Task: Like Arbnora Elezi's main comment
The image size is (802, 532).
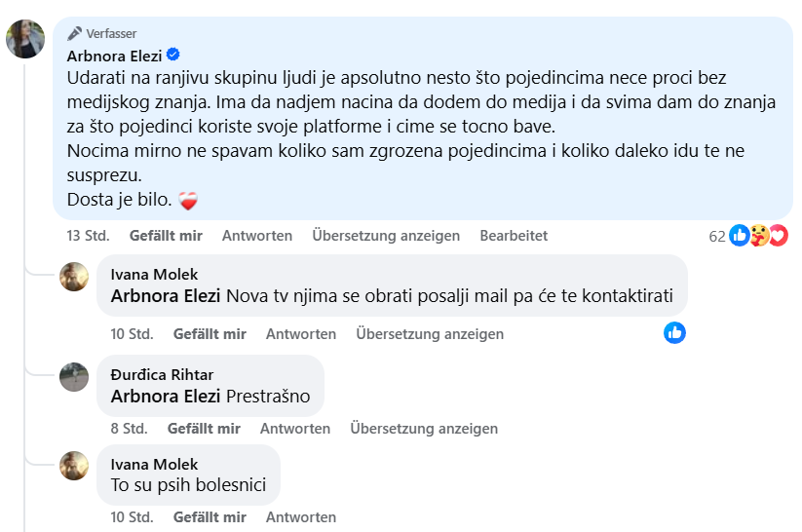Action: click(166, 236)
